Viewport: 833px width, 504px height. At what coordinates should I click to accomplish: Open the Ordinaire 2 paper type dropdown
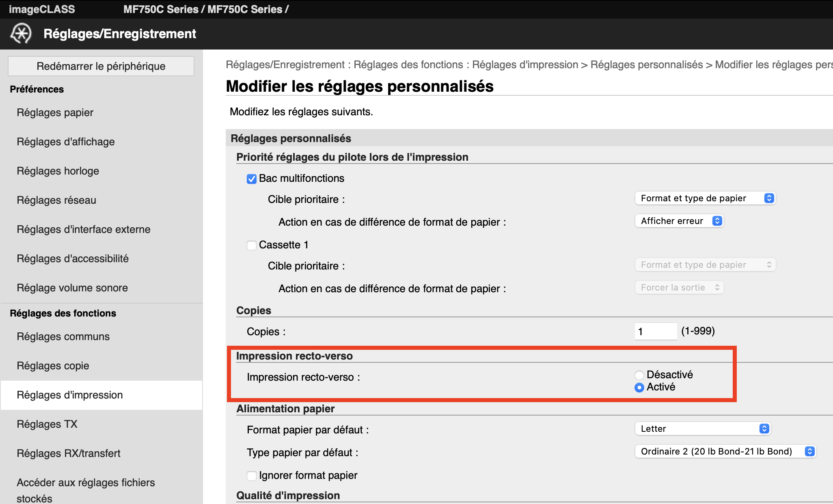(725, 451)
